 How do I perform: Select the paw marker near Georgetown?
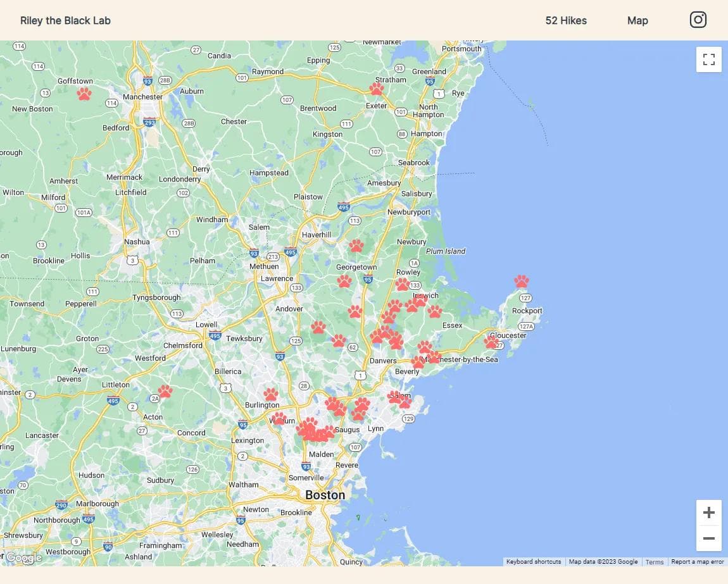[x=356, y=245]
